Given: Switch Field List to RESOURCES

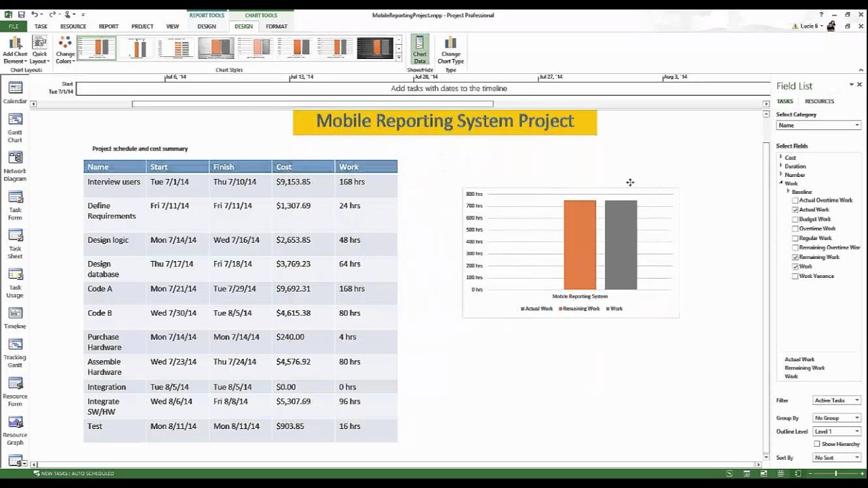Looking at the screenshot, I should tap(819, 102).
